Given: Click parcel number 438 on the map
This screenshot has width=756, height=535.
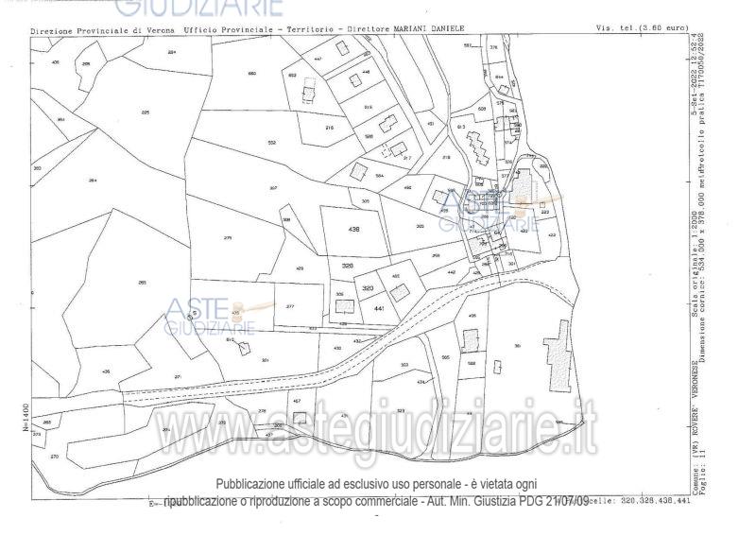Looking at the screenshot, I should coord(354,230).
